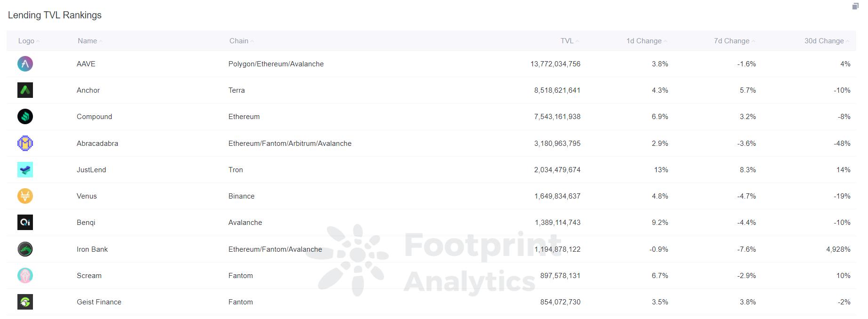This screenshot has height=319, width=868.
Task: Click the JustLend logo icon
Action: click(x=25, y=169)
